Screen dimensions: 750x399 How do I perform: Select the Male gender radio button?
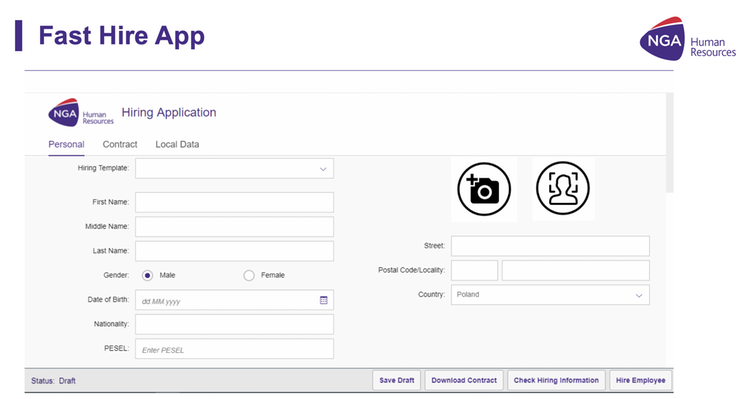(x=147, y=276)
